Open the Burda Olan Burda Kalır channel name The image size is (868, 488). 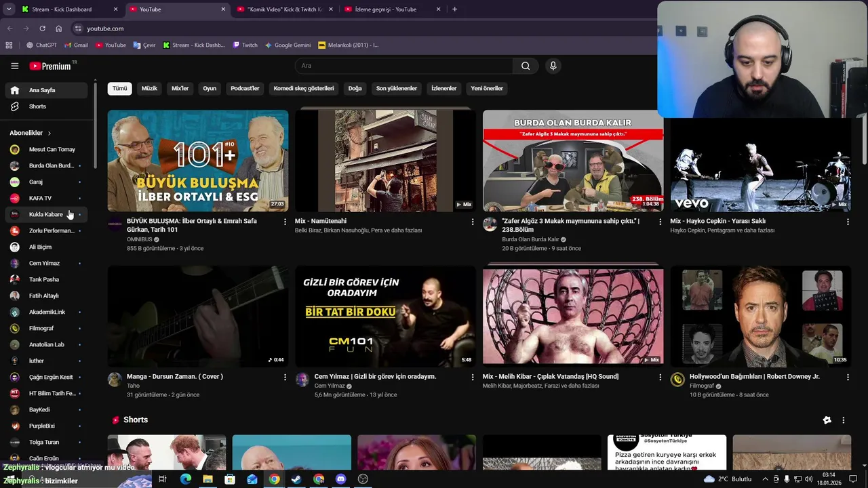pyautogui.click(x=530, y=239)
